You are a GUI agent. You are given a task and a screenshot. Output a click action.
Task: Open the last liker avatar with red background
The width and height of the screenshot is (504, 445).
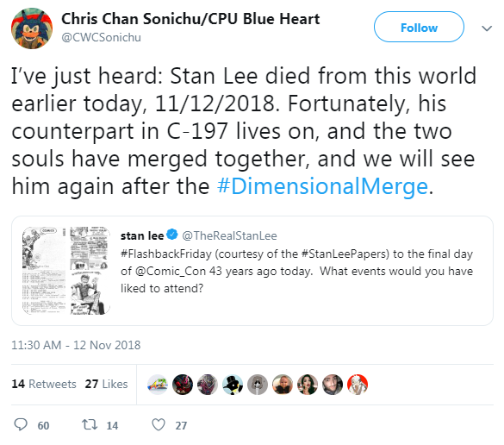pyautogui.click(x=358, y=384)
